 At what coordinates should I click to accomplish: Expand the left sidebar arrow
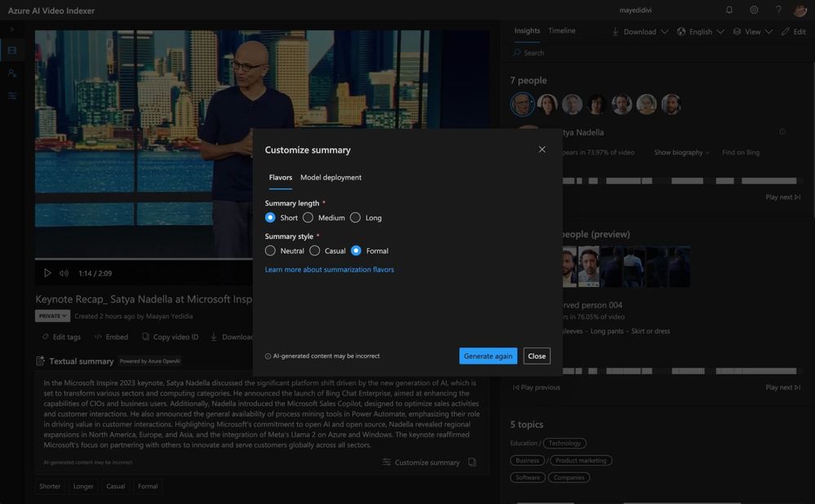coord(12,29)
